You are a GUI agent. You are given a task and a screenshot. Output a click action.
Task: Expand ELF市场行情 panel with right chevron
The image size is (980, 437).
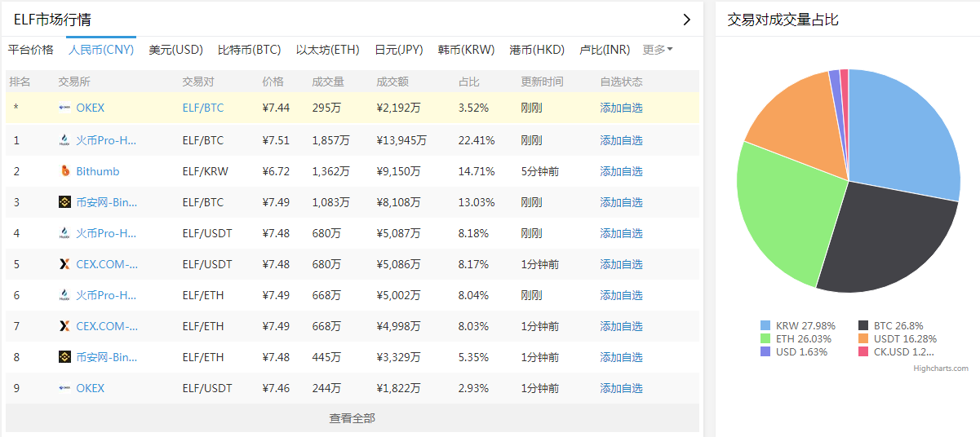(686, 20)
